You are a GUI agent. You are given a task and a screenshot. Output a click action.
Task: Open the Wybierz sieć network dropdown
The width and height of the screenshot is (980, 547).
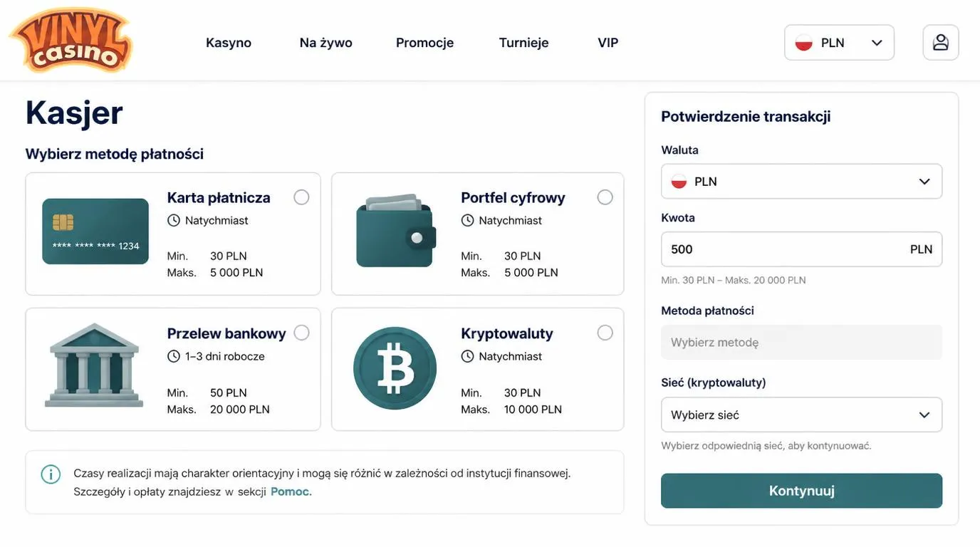801,415
